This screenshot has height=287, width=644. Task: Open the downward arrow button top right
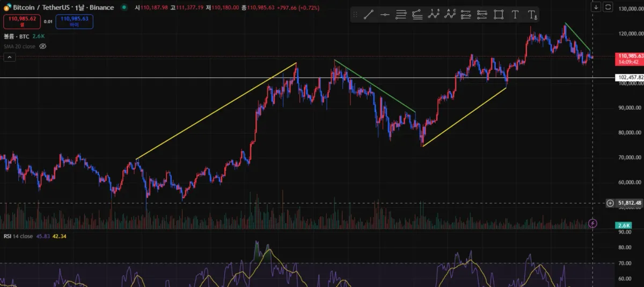tap(596, 7)
